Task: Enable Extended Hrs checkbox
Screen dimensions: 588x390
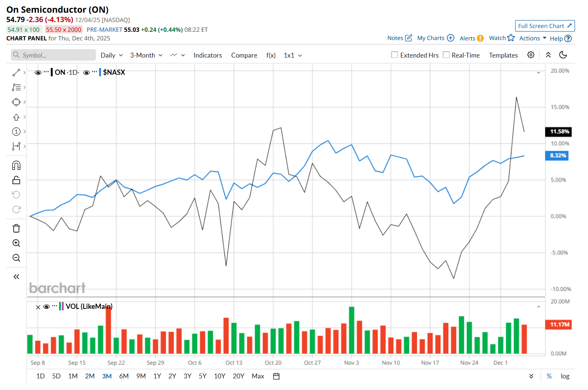Action: [x=394, y=55]
